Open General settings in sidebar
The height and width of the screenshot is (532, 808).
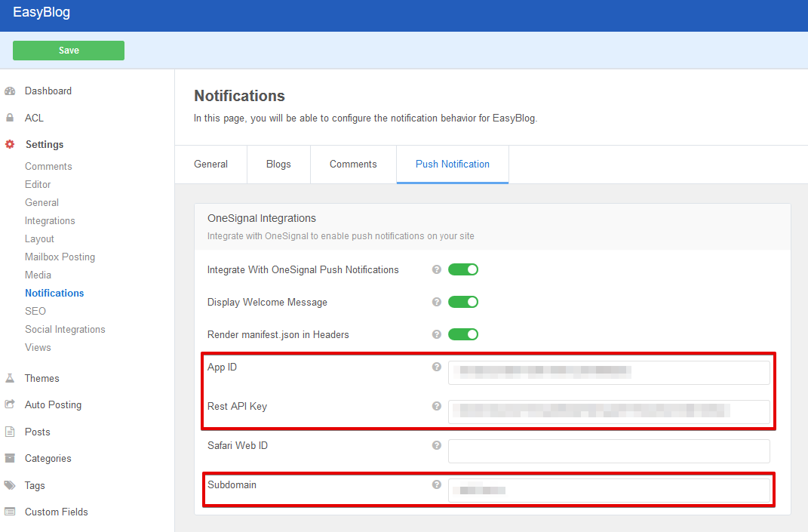tap(41, 202)
